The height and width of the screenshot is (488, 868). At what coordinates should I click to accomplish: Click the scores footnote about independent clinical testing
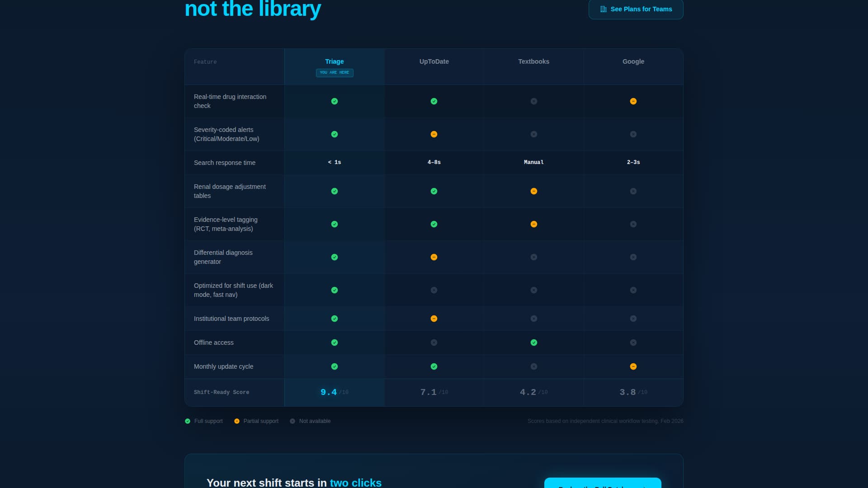[x=605, y=421]
